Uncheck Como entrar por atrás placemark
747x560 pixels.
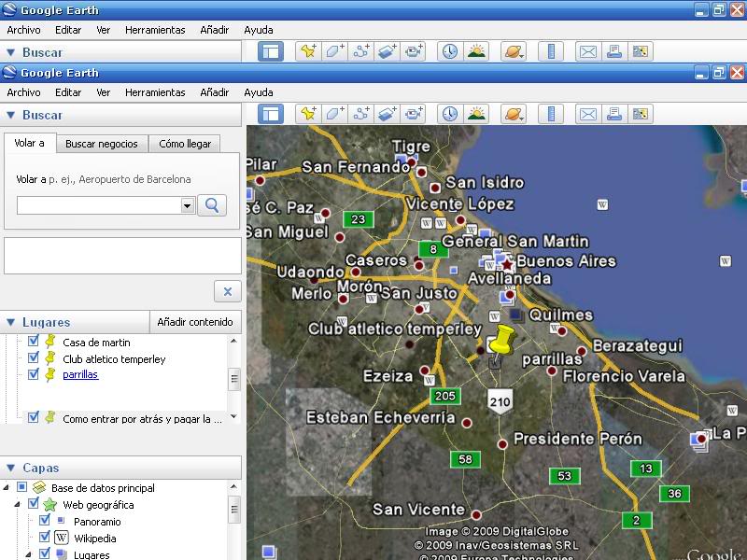tap(34, 417)
